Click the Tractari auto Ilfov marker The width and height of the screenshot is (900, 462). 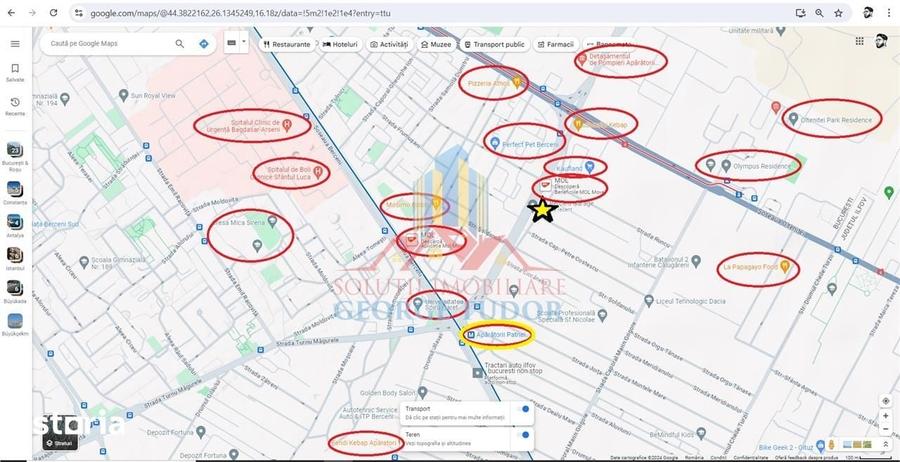coord(478,373)
